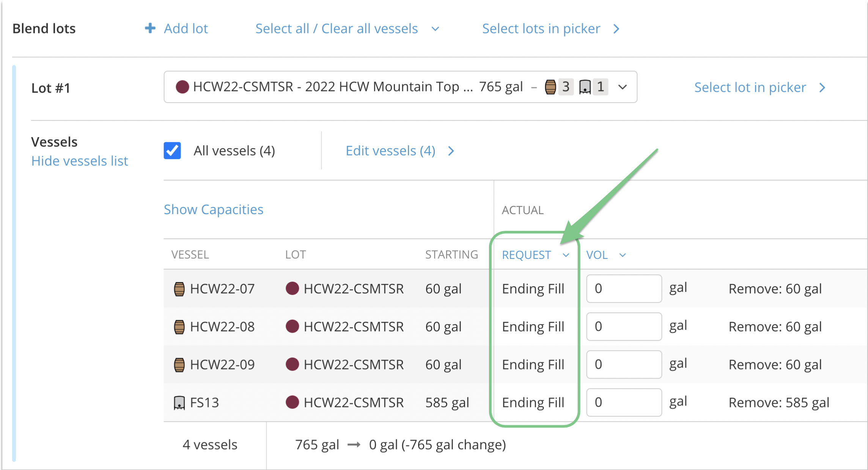Click the tank count icon in the Lot #1 selector
The image size is (868, 470).
(585, 87)
